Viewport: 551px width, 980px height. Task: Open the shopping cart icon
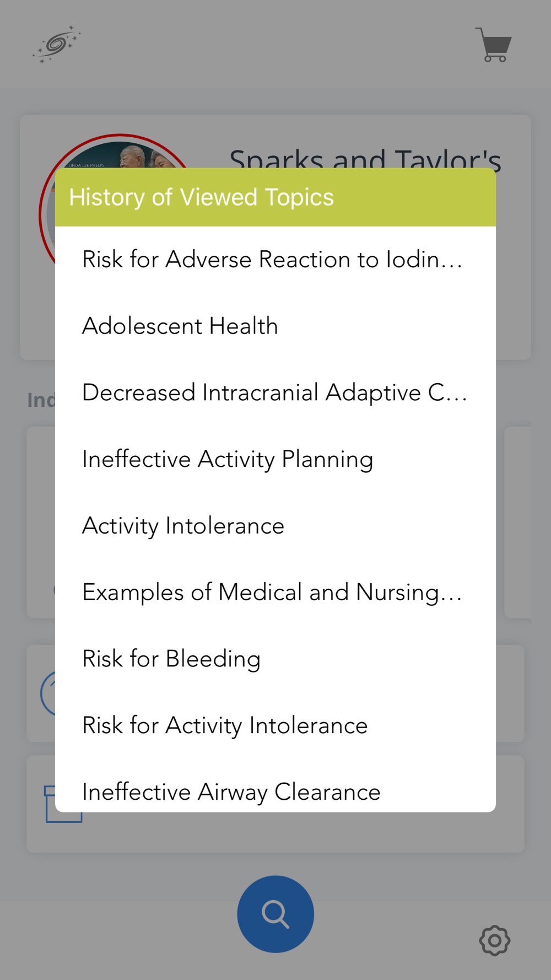tap(494, 45)
